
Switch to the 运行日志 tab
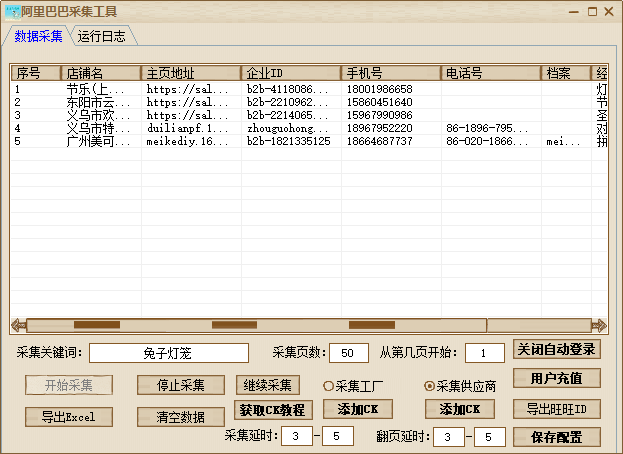pyautogui.click(x=102, y=37)
